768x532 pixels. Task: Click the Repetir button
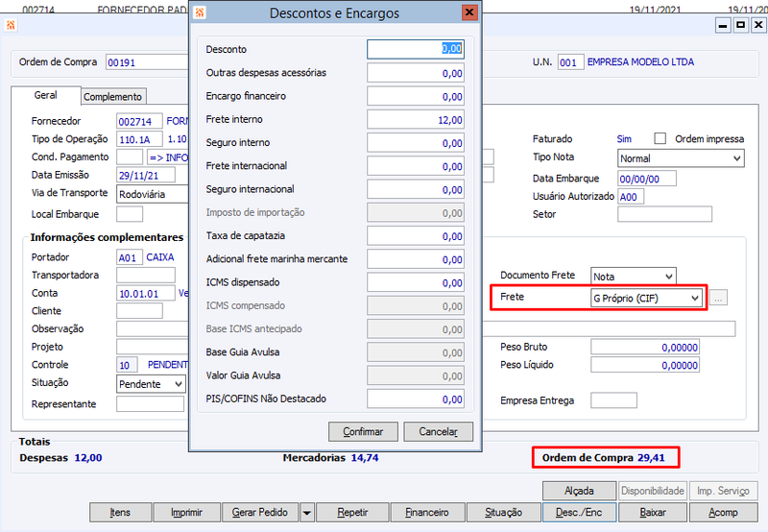point(352,513)
